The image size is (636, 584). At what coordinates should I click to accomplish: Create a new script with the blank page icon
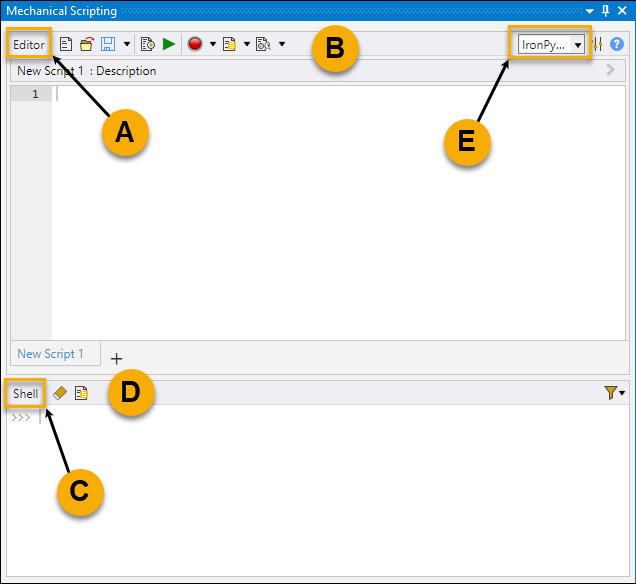[66, 44]
